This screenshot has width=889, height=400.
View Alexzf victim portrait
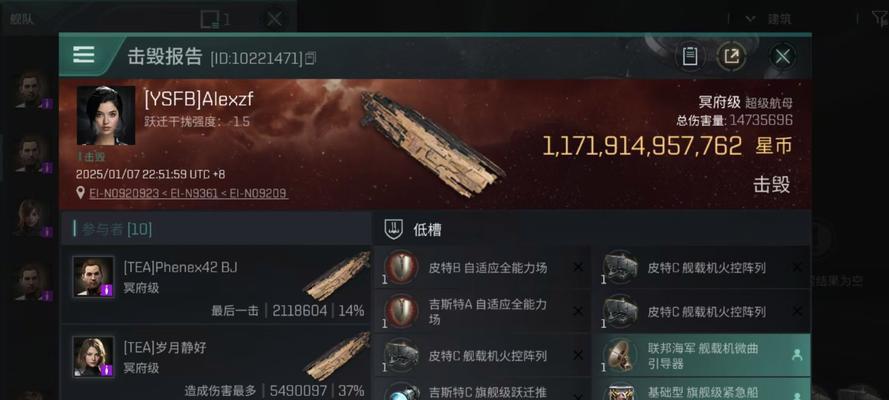click(x=106, y=116)
